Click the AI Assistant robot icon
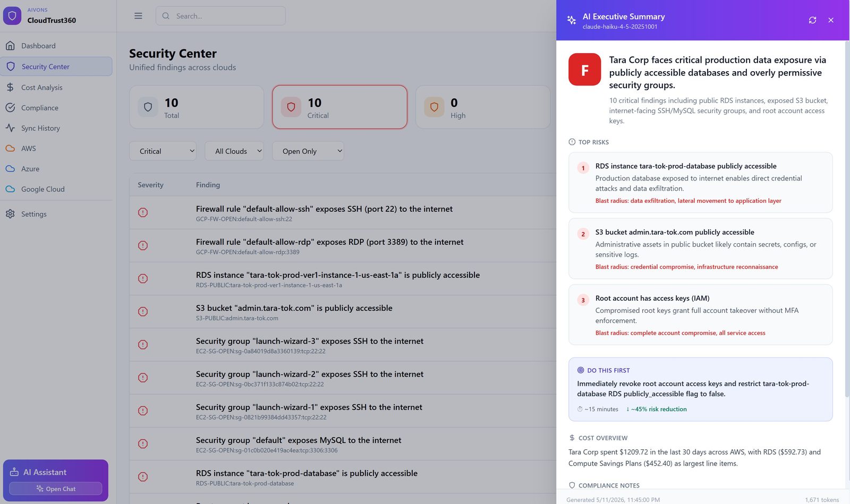 click(x=14, y=472)
